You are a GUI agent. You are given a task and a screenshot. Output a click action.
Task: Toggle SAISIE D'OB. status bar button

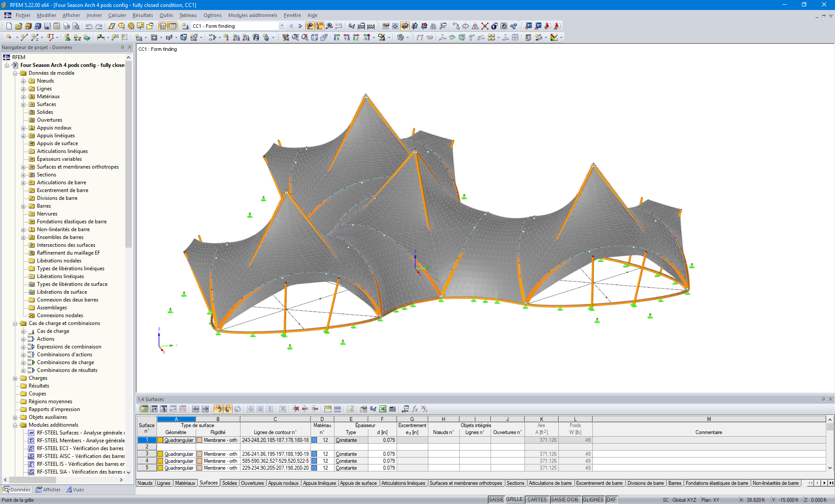pyautogui.click(x=564, y=500)
